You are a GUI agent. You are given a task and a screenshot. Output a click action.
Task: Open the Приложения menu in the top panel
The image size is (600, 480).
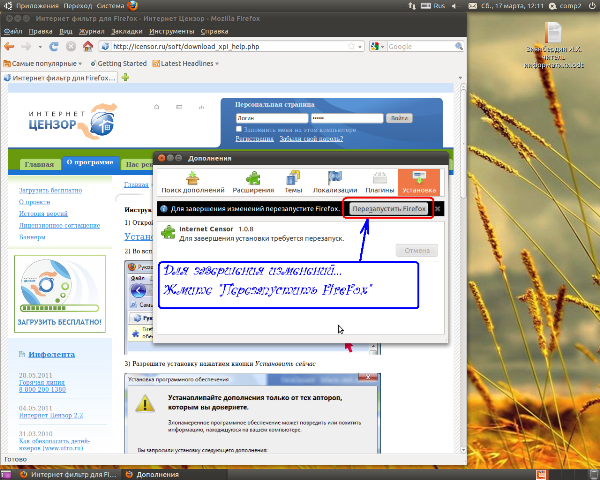point(37,6)
